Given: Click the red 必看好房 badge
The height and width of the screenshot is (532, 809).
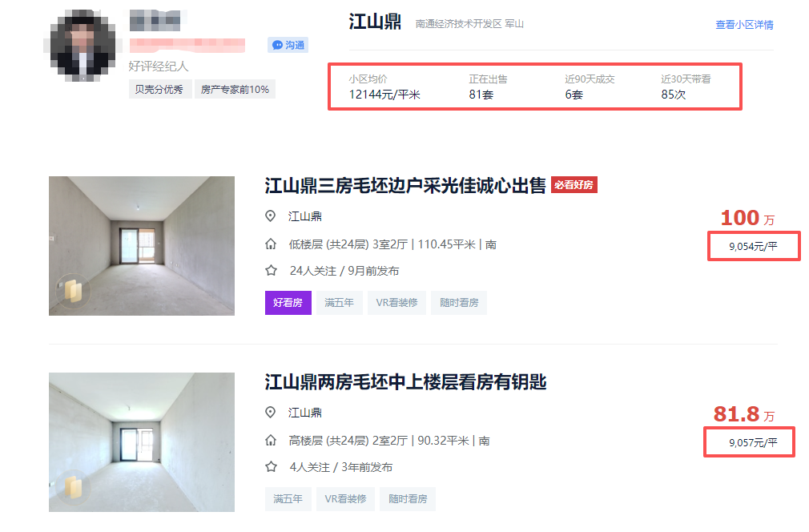Looking at the screenshot, I should click(574, 185).
